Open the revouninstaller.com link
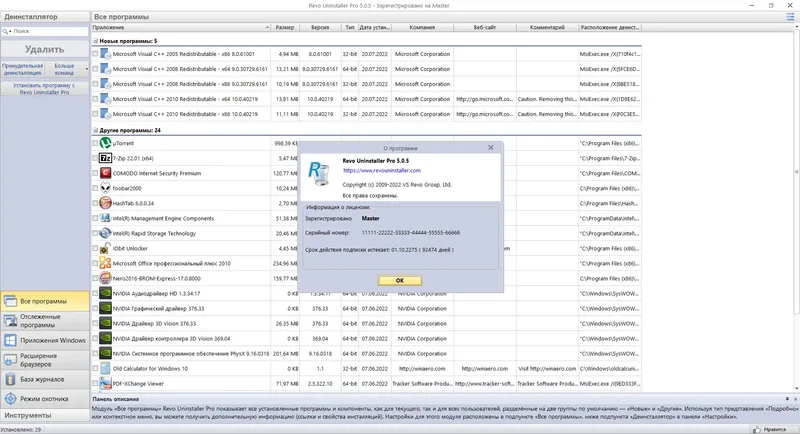This screenshot has width=800, height=434. click(382, 170)
